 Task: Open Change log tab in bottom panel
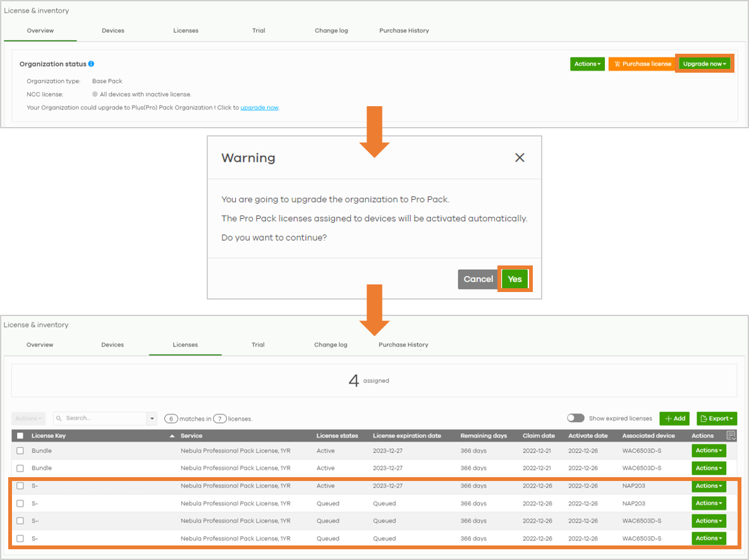coord(331,345)
